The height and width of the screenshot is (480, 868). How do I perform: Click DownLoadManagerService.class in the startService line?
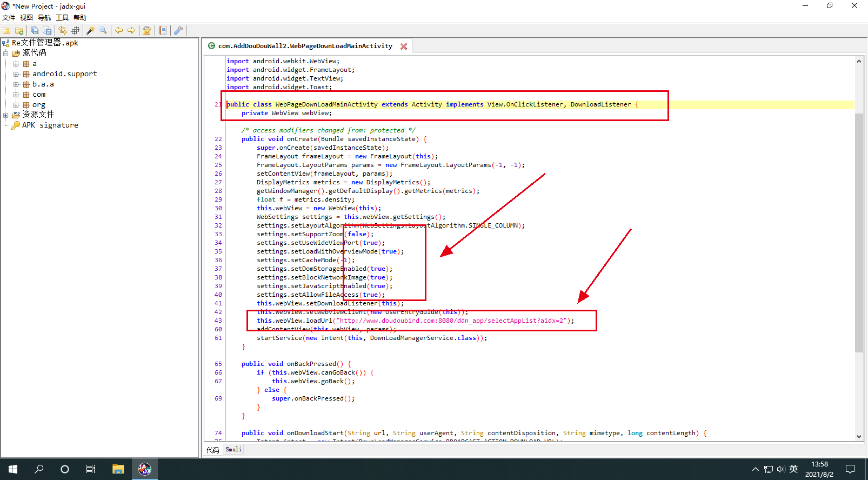click(423, 338)
